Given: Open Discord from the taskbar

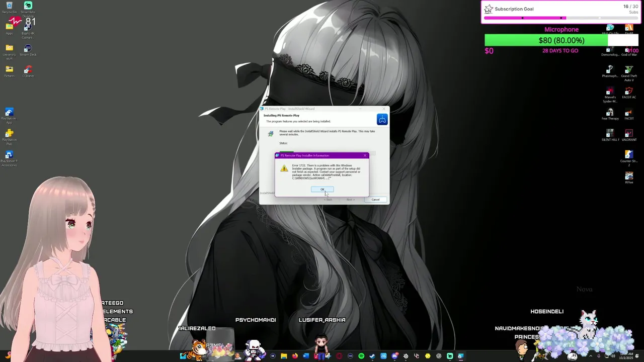Looking at the screenshot, I should tap(394, 356).
